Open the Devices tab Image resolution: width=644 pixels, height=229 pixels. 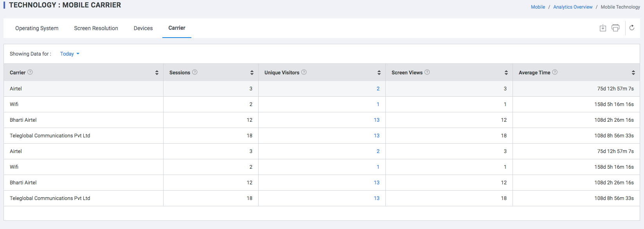(143, 28)
